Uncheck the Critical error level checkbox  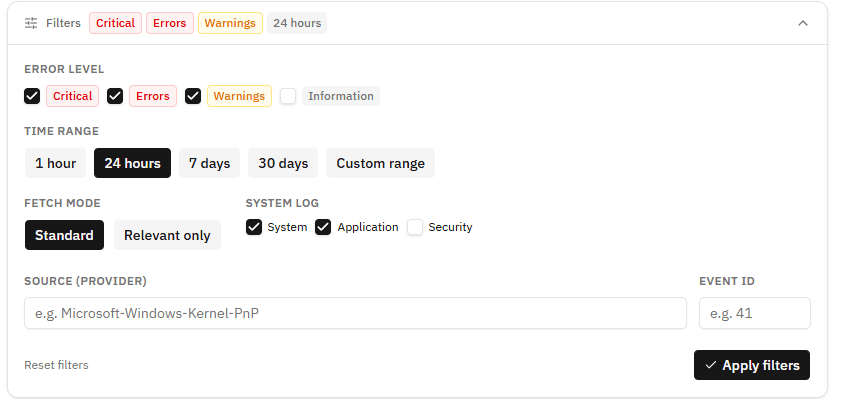32,96
